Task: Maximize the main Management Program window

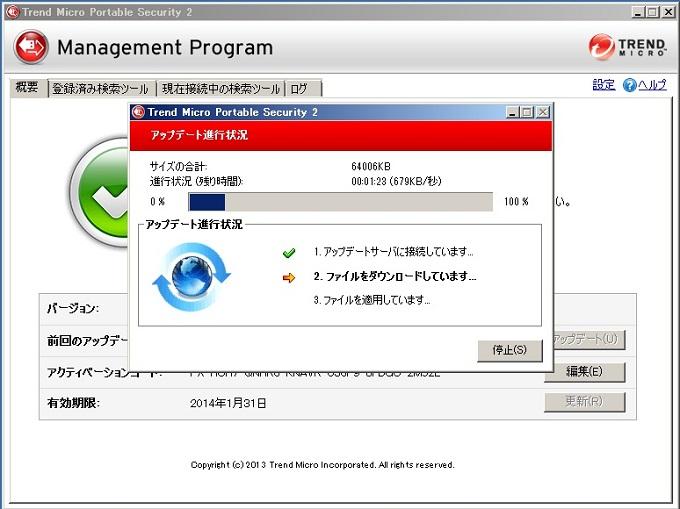Action: (653, 12)
